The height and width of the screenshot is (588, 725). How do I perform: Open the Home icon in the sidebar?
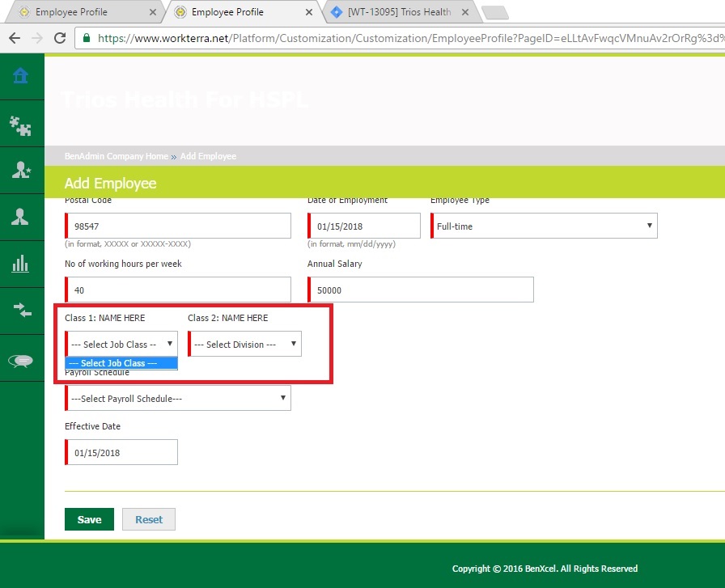(x=20, y=76)
